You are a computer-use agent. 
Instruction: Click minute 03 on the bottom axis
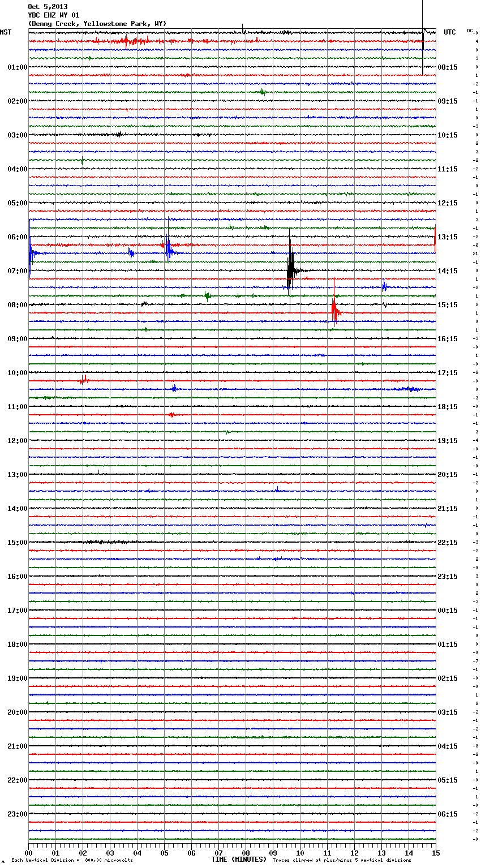pos(110,853)
